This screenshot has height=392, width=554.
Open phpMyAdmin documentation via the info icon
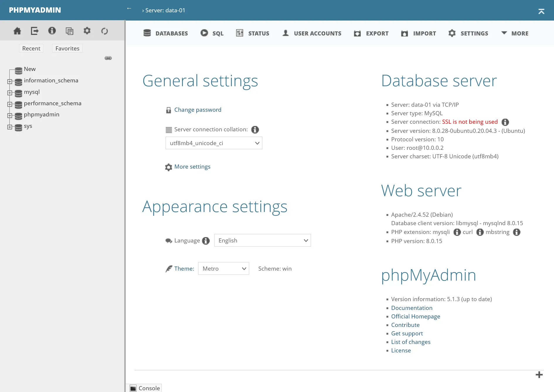point(52,30)
